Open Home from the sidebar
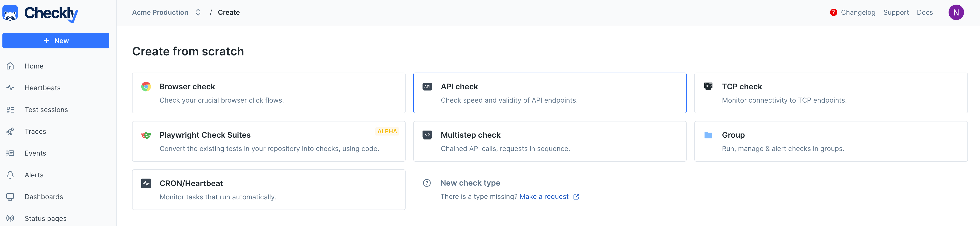The height and width of the screenshot is (226, 980). (34, 66)
